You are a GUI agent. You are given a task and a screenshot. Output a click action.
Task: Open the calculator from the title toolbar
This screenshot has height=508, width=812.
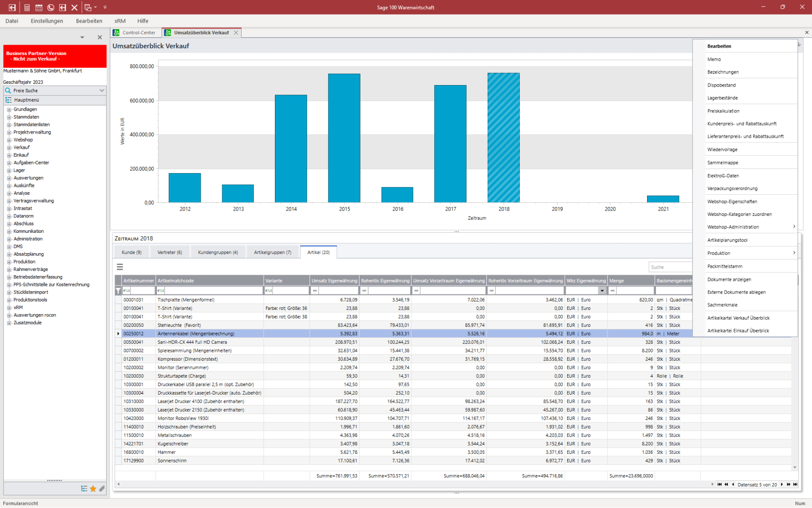pyautogui.click(x=27, y=8)
